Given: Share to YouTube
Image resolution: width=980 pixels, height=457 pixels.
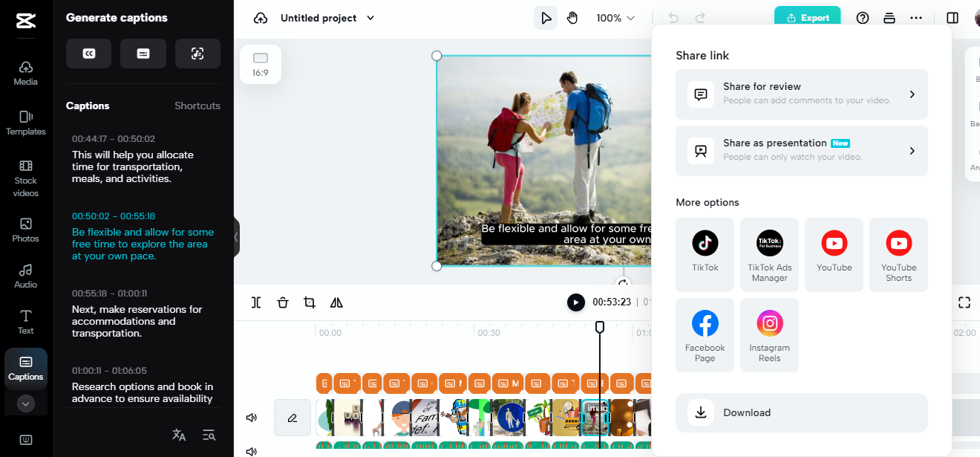Looking at the screenshot, I should [834, 254].
